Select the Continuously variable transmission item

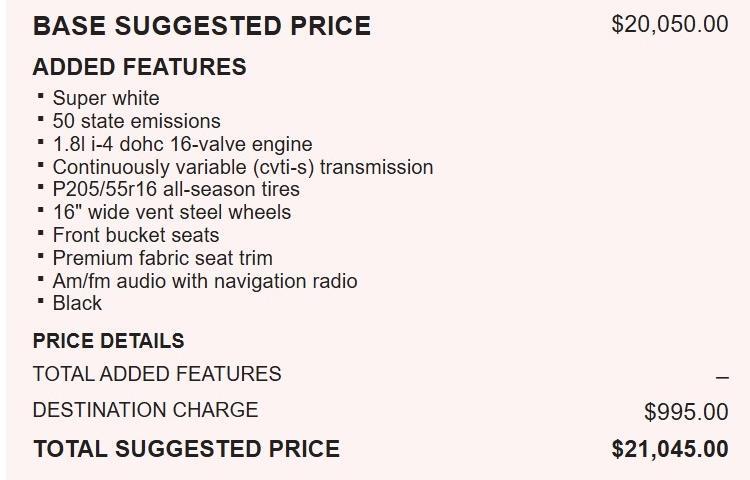click(x=242, y=167)
